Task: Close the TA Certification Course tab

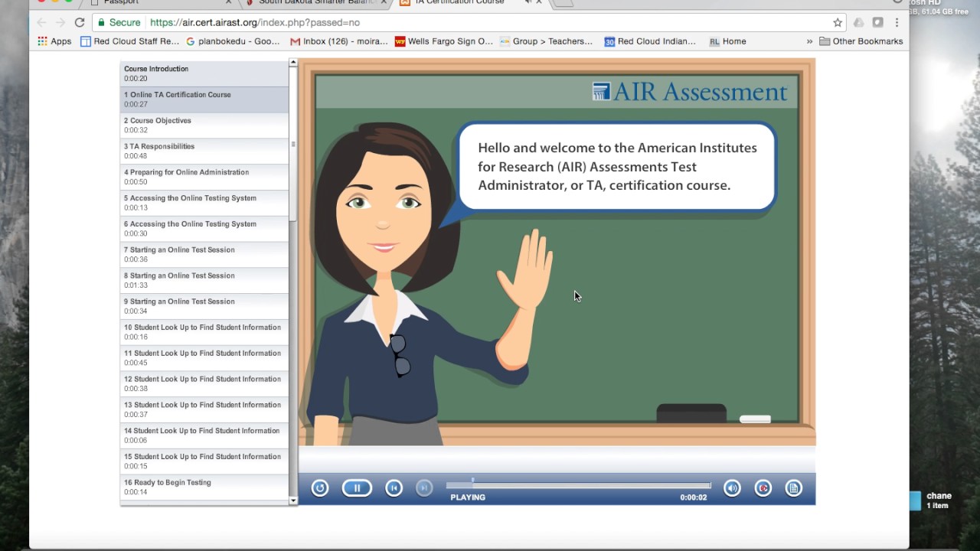Action: point(539,2)
